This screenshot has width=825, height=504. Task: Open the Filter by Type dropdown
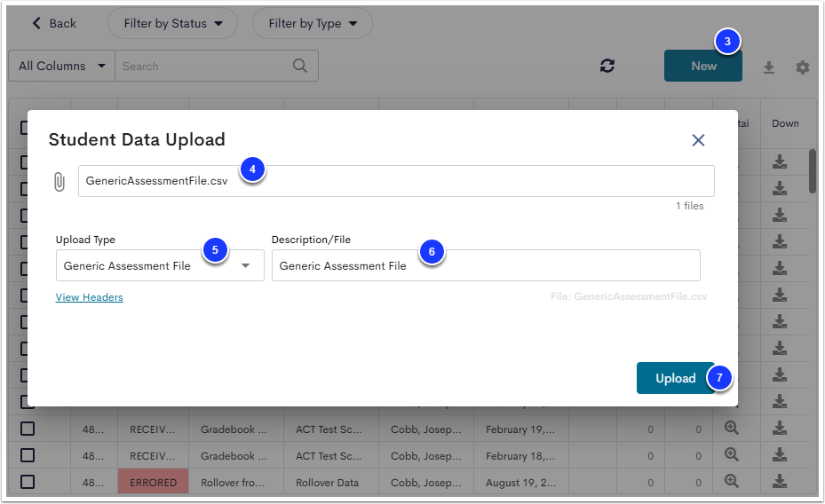click(x=313, y=23)
